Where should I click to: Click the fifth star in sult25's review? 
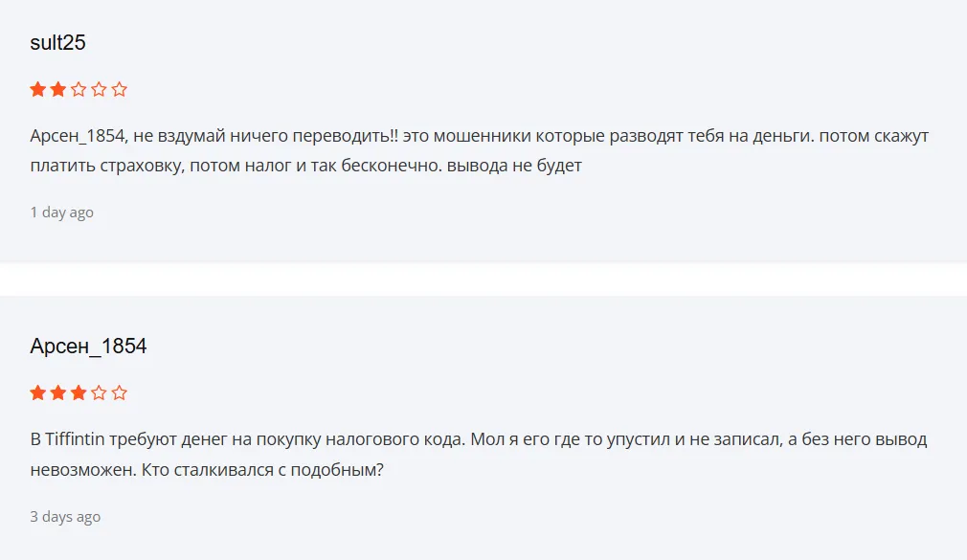118,88
